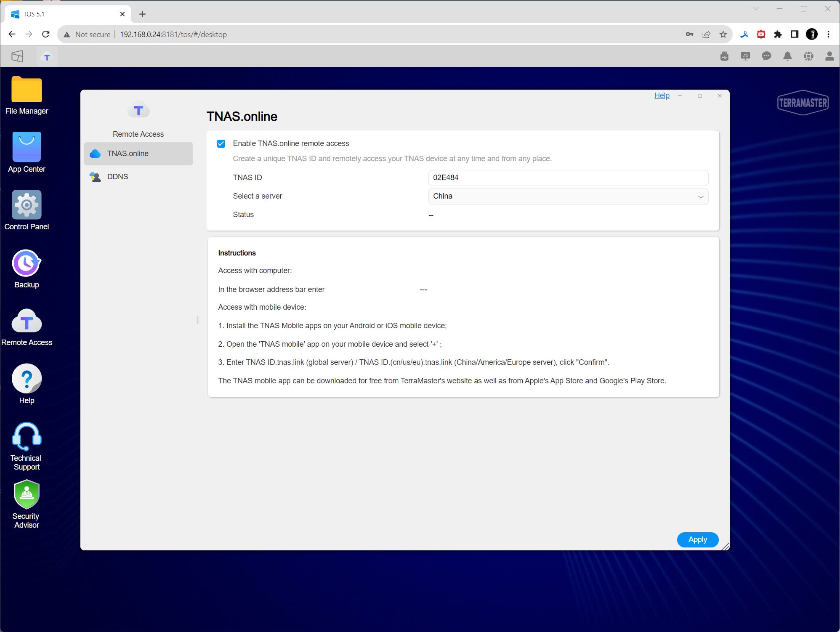Select TNAS.online in the sidebar

(128, 154)
